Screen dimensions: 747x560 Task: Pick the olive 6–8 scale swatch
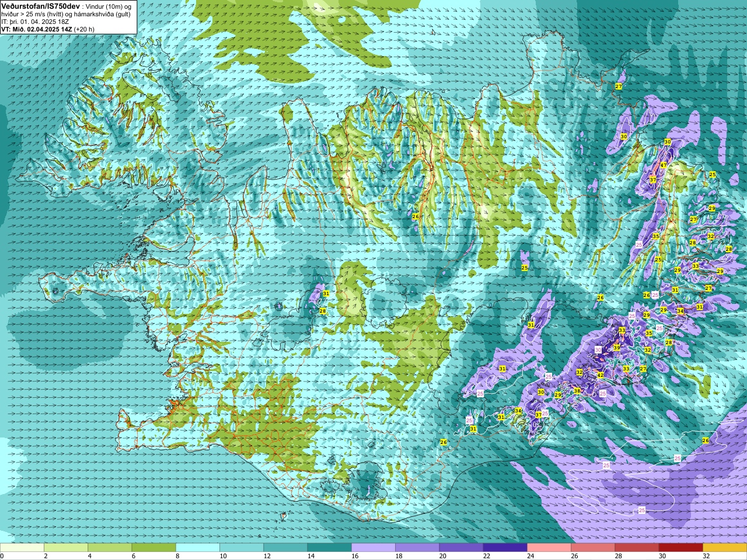[x=154, y=548]
